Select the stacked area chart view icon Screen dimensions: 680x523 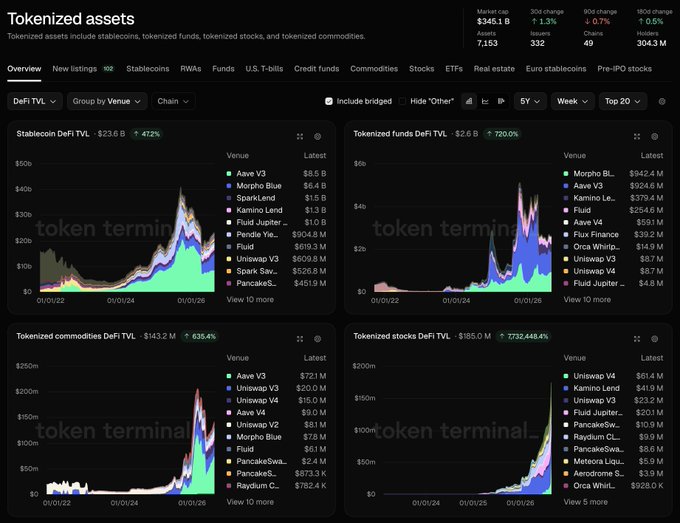(469, 101)
